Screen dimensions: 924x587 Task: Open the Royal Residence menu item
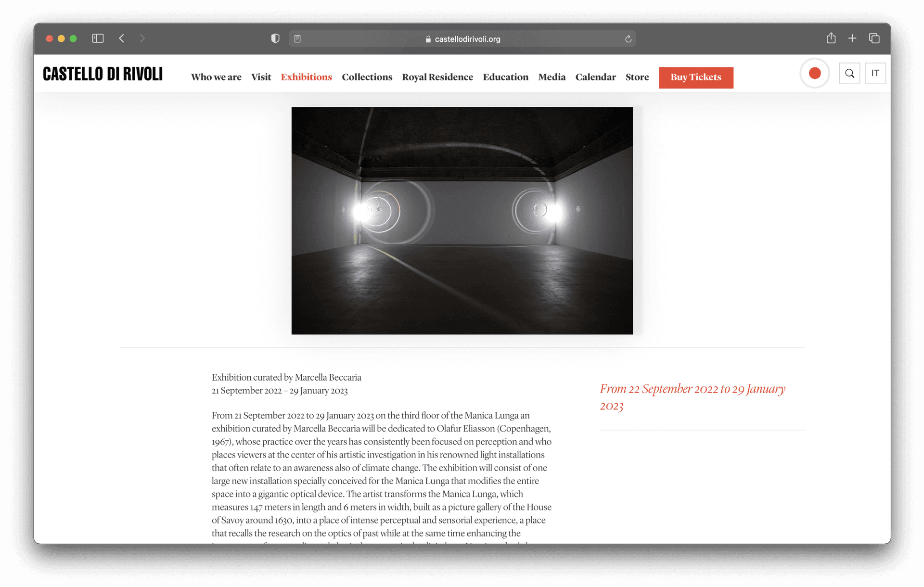[x=437, y=77]
